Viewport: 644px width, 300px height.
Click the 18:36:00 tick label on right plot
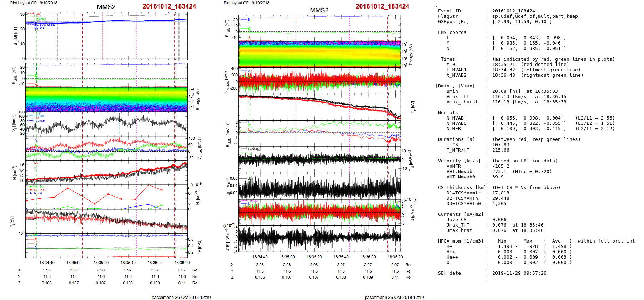(x=368, y=257)
